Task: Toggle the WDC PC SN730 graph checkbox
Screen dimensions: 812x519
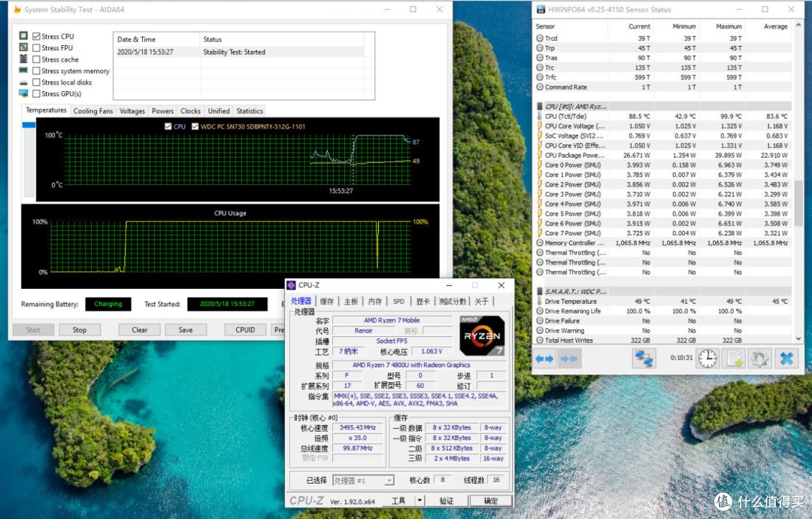Action: pos(195,126)
